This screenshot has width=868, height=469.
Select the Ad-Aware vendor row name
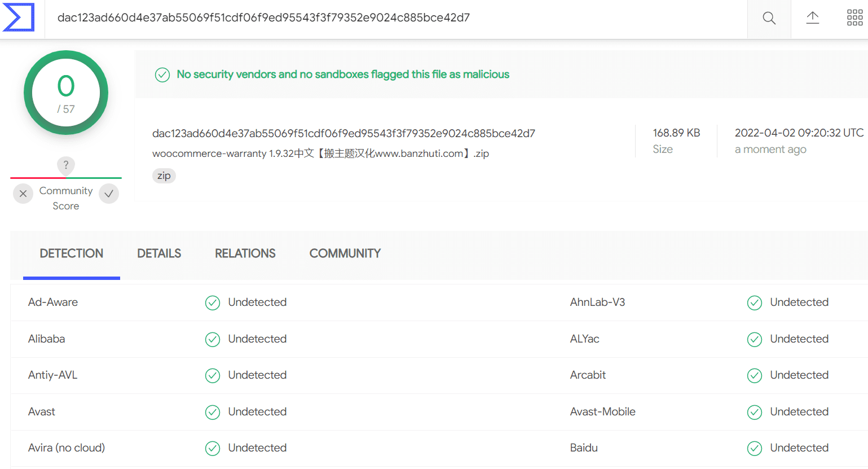[53, 302]
